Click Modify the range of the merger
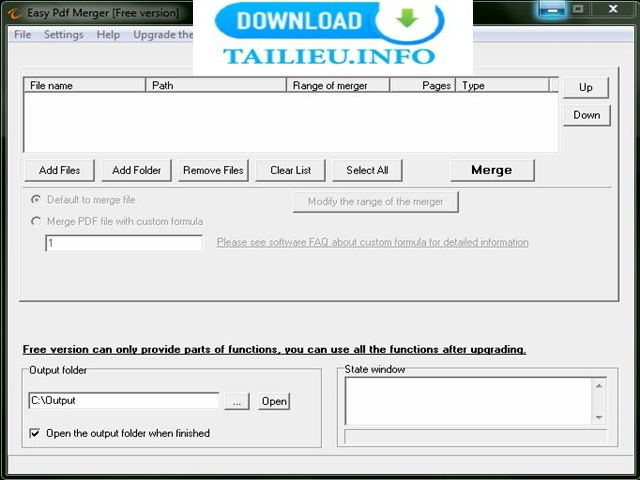This screenshot has width=640, height=480. 376,202
